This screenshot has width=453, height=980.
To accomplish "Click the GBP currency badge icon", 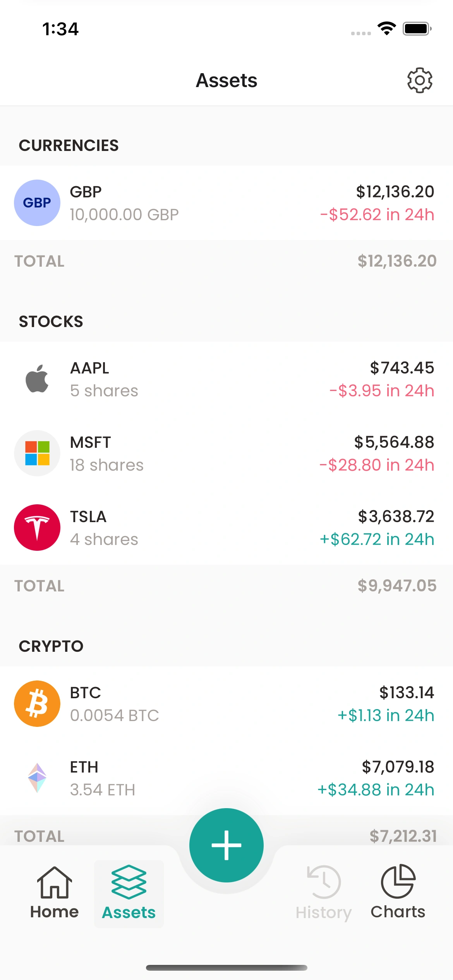I will [37, 203].
